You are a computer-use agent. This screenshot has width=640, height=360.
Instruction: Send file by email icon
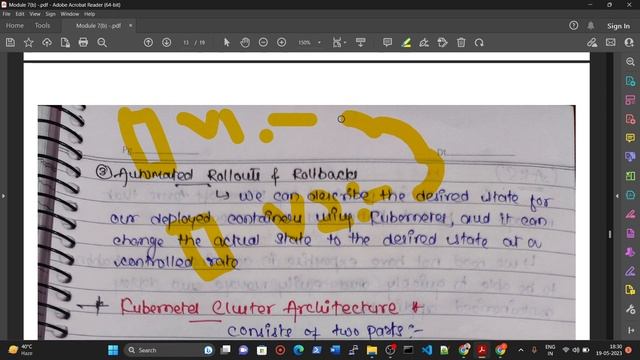[x=611, y=42]
